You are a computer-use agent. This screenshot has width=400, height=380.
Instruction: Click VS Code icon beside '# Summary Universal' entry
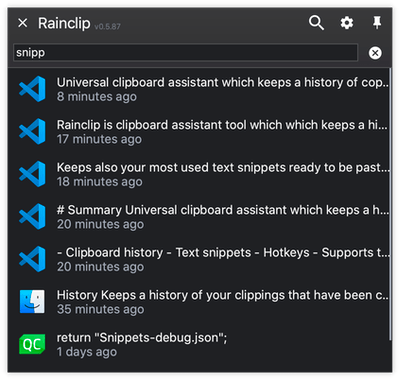(32, 217)
